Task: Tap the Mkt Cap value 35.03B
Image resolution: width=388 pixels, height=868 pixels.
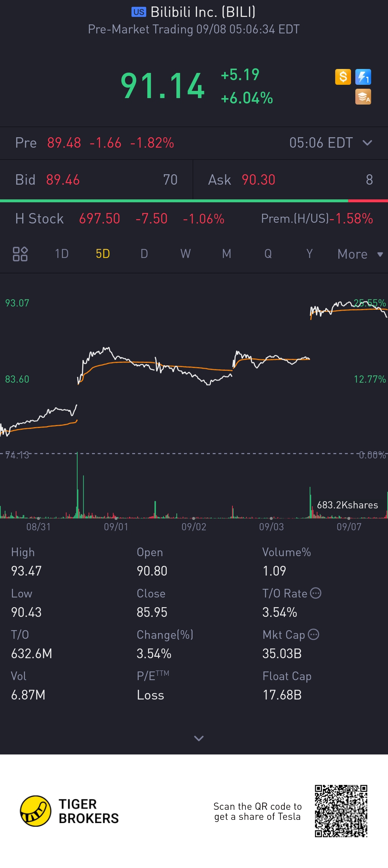Action: [x=282, y=654]
